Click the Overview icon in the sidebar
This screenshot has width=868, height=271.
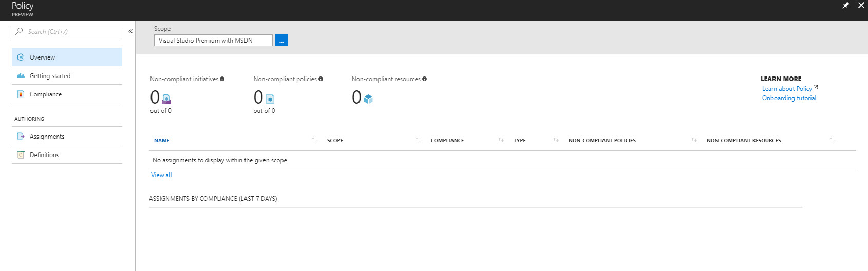(21, 57)
